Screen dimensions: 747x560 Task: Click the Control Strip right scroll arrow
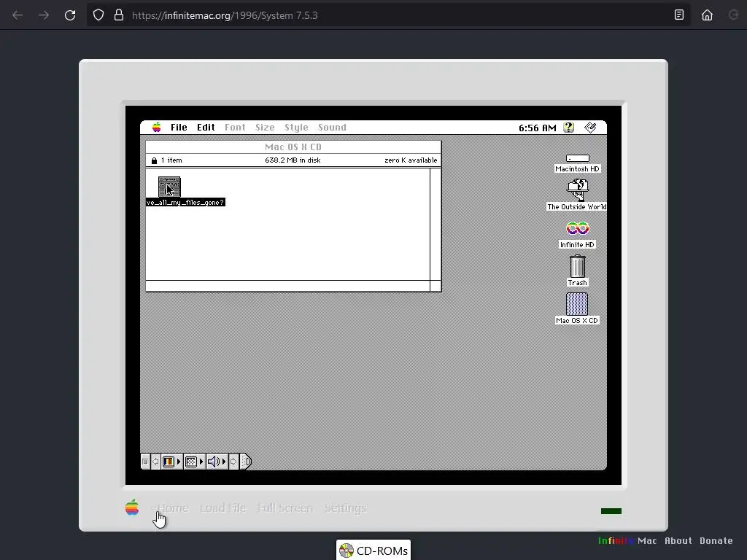(x=233, y=462)
